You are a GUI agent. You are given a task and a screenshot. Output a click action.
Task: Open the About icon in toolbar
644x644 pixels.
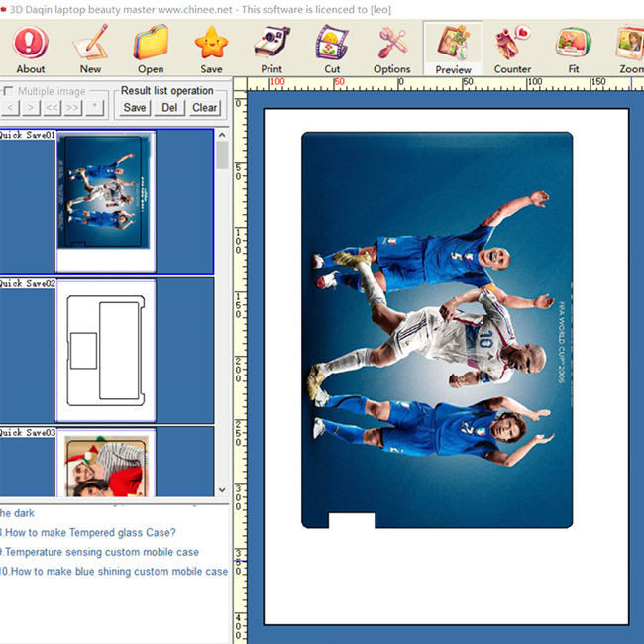30,49
